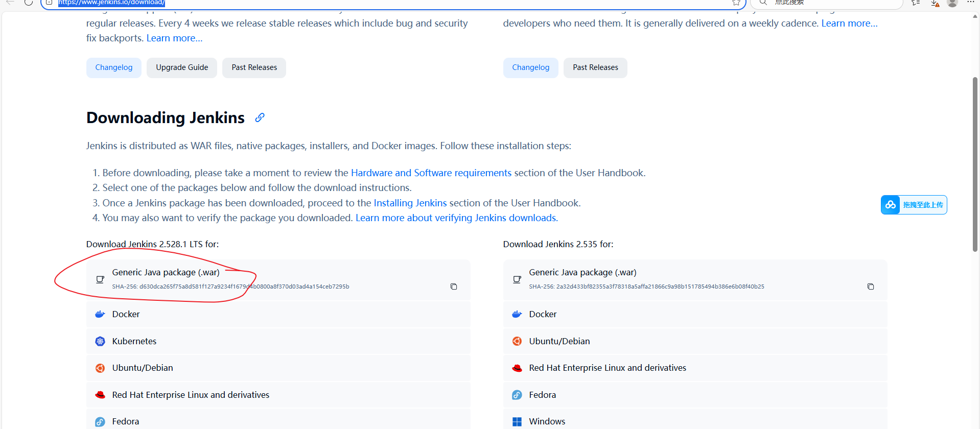Click the Kubernetes wheel icon
The image size is (980, 429).
(100, 341)
